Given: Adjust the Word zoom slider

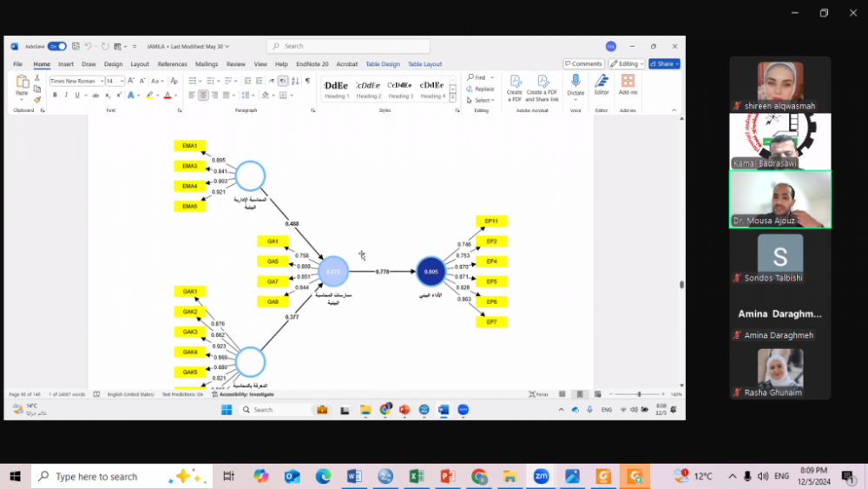Looking at the screenshot, I should (639, 394).
